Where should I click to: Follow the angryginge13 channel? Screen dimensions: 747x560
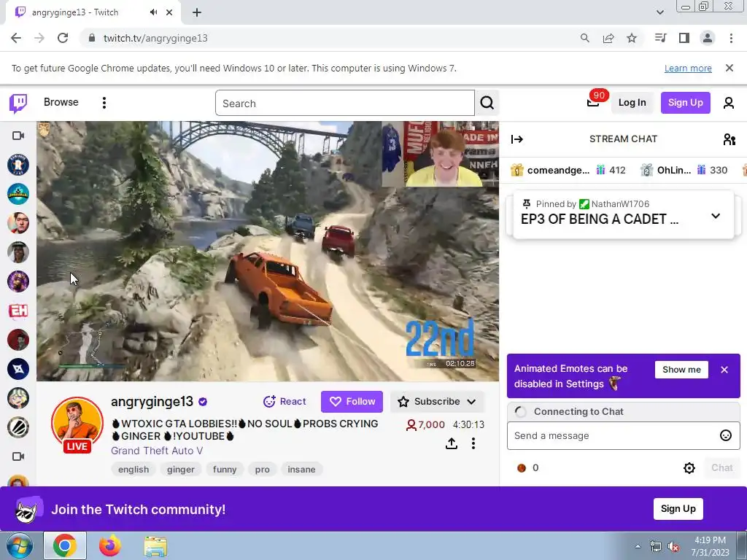[352, 402]
